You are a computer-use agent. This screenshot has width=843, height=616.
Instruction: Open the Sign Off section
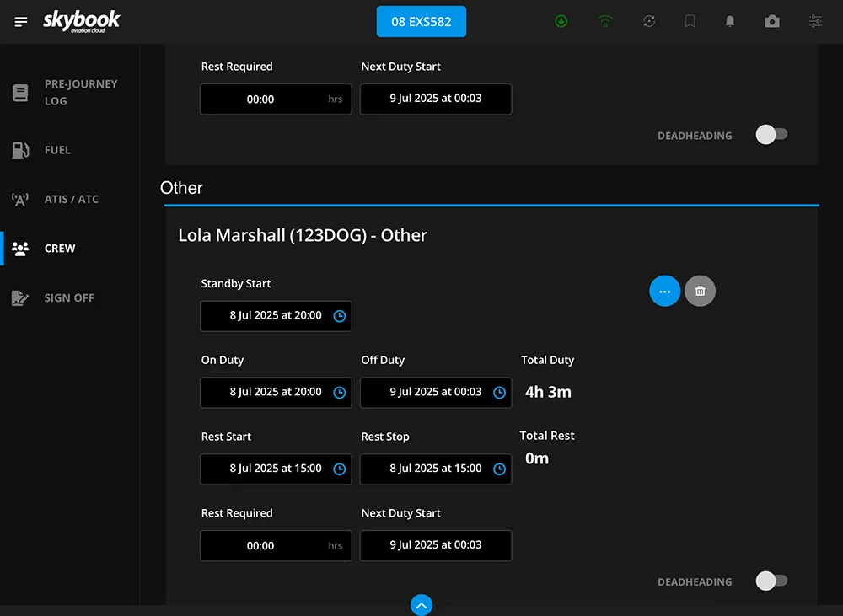coord(70,297)
